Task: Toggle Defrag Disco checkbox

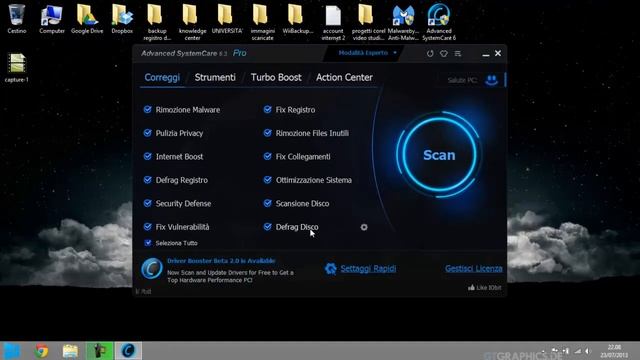Action: [x=267, y=227]
